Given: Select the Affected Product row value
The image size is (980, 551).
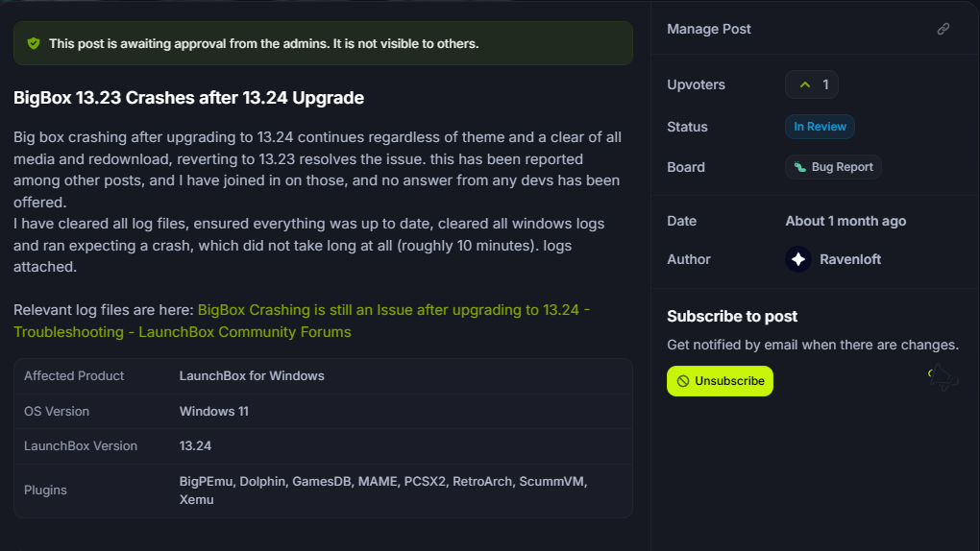Looking at the screenshot, I should click(252, 375).
